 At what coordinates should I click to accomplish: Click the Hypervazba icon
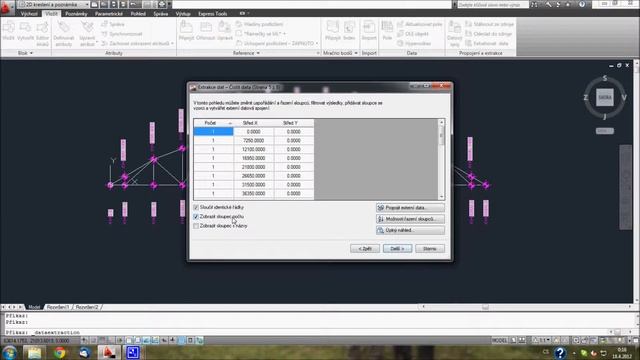[414, 43]
